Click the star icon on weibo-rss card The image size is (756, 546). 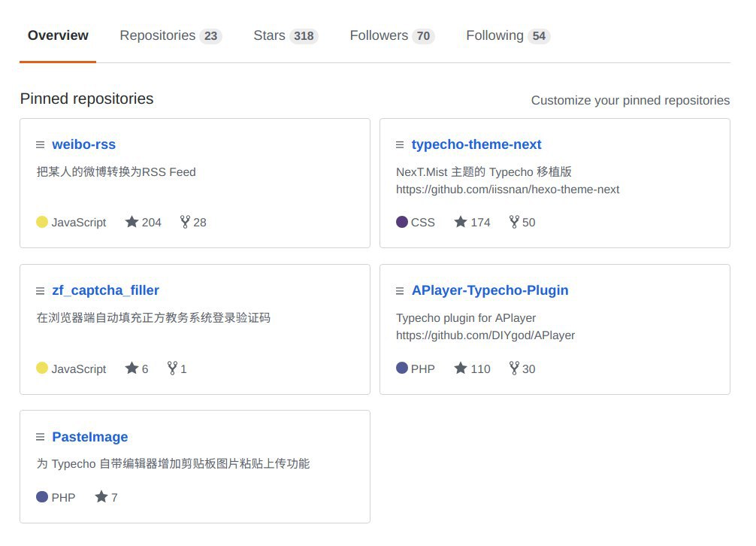point(132,222)
